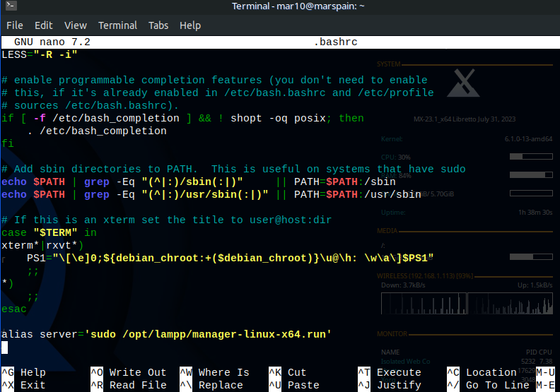Place cursor on the alias server line
The image size is (560, 392).
(167, 334)
